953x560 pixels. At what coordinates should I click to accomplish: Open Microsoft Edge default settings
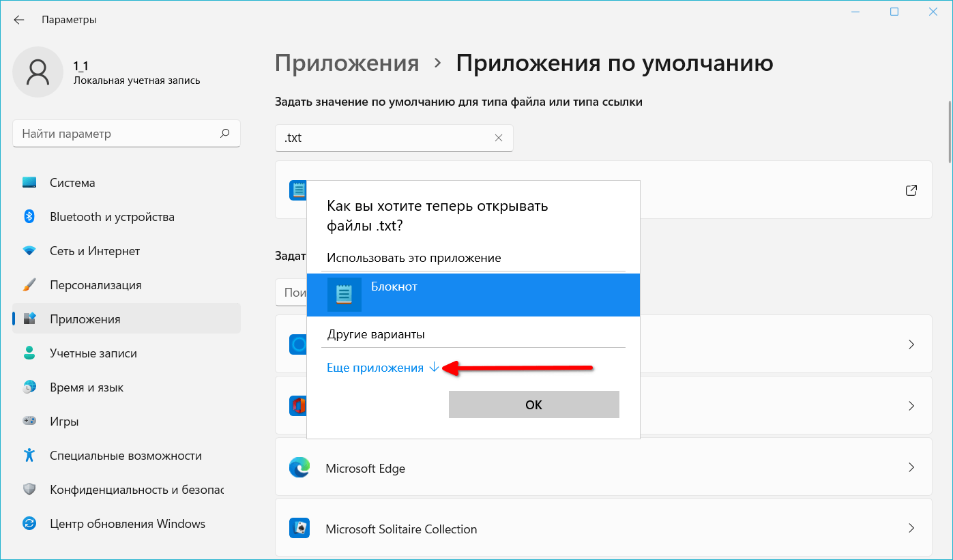tap(603, 468)
